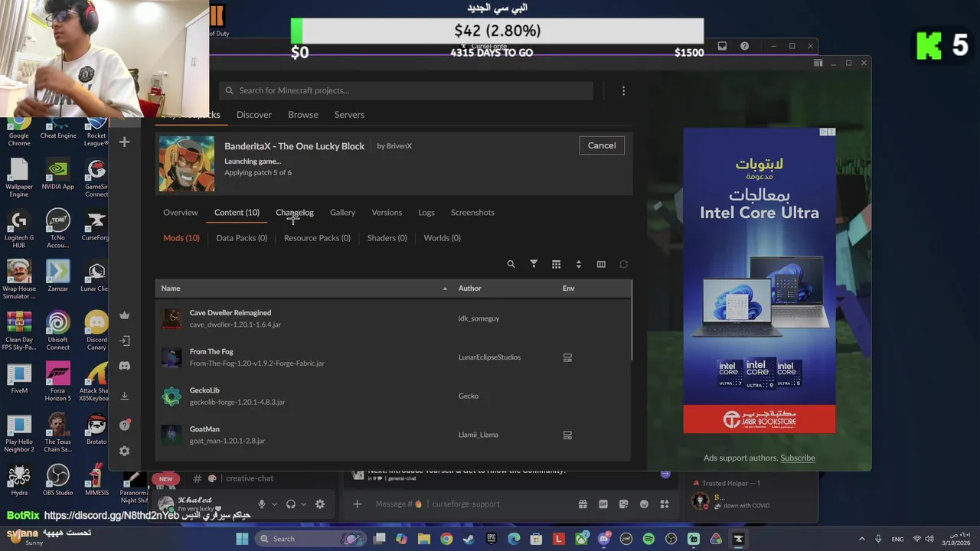Image resolution: width=980 pixels, height=551 pixels.
Task: Sort mods list by Author column
Action: pyautogui.click(x=469, y=289)
